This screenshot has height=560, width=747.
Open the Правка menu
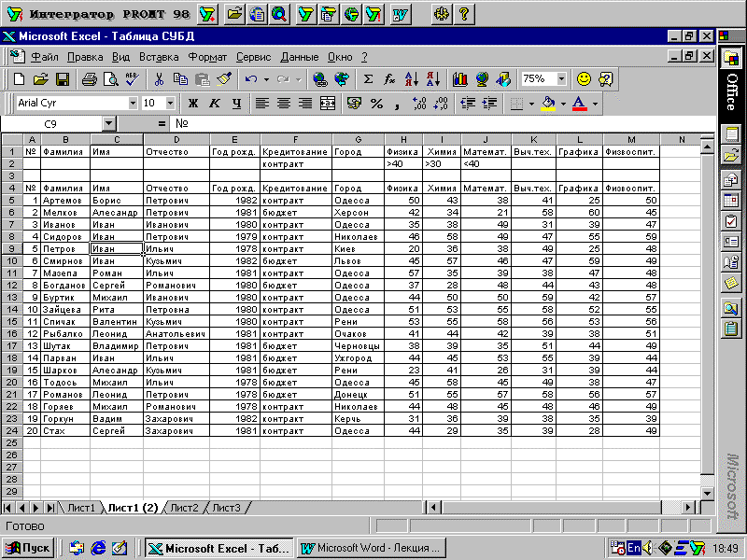point(85,57)
